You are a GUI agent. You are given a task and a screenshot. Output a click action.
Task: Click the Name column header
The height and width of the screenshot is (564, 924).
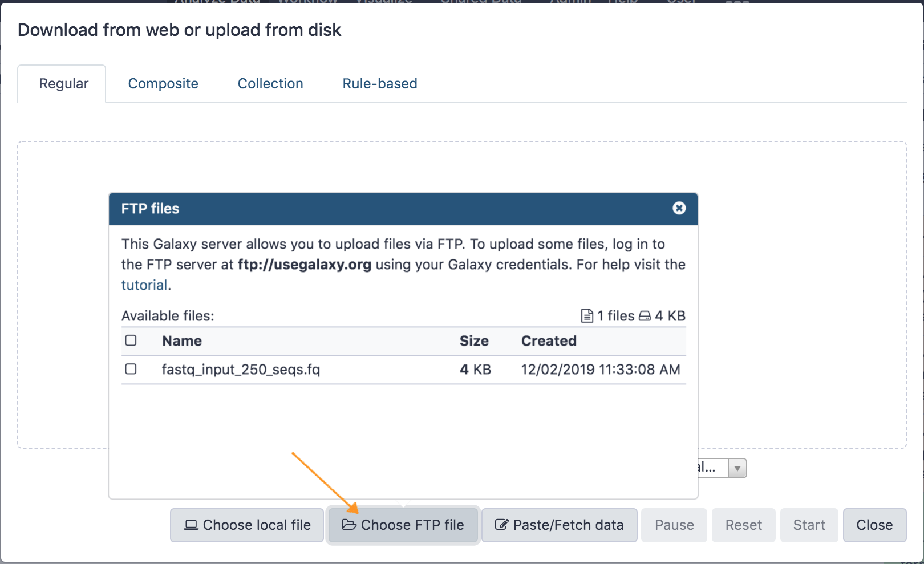182,341
